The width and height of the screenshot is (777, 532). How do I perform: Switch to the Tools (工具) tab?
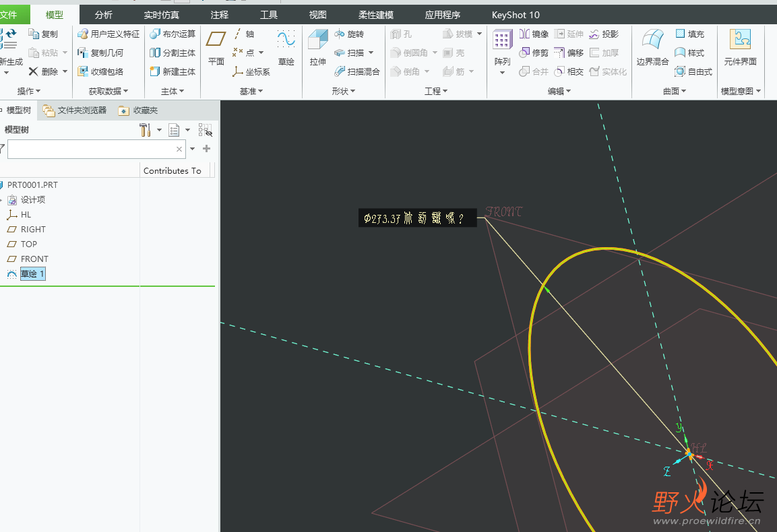click(x=269, y=15)
